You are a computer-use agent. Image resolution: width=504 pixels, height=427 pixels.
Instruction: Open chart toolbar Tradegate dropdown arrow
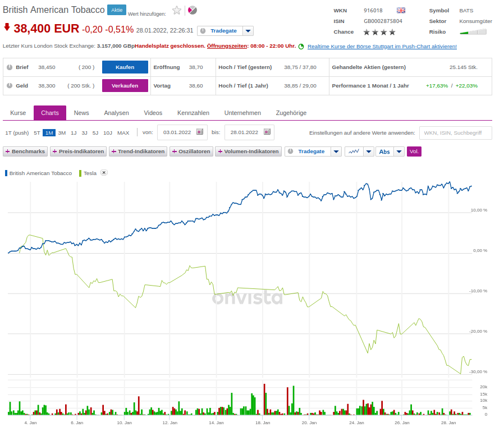[336, 151]
